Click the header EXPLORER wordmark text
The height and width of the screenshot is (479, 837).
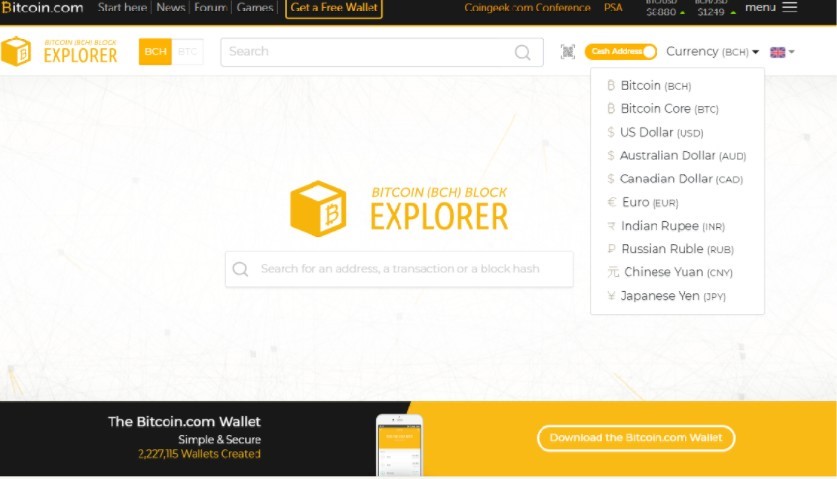81,56
